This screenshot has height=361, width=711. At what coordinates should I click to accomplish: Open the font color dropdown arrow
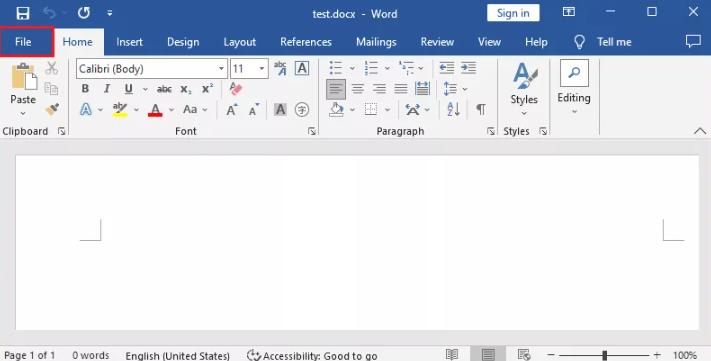coord(171,110)
